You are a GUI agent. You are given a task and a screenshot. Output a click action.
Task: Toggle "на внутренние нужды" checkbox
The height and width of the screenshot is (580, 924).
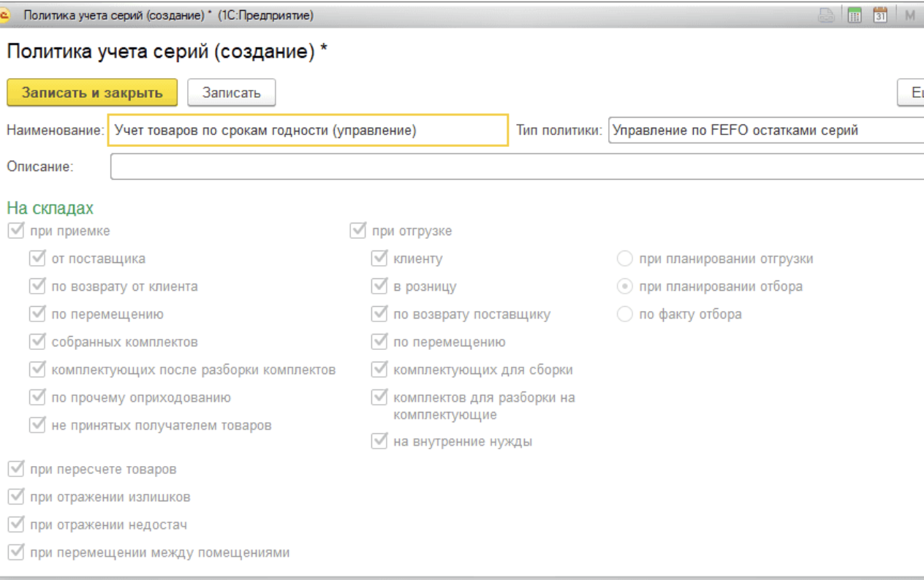click(379, 441)
